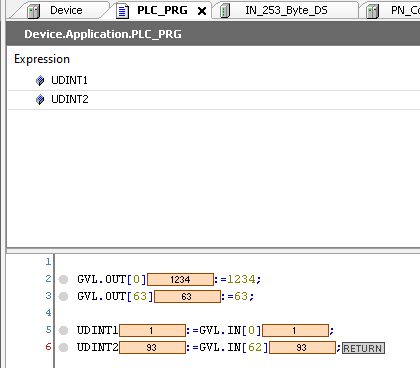Viewport: 420px width, 368px height.
Task: Click the GVL.OUT[0] inline value 1234
Action: tap(180, 279)
